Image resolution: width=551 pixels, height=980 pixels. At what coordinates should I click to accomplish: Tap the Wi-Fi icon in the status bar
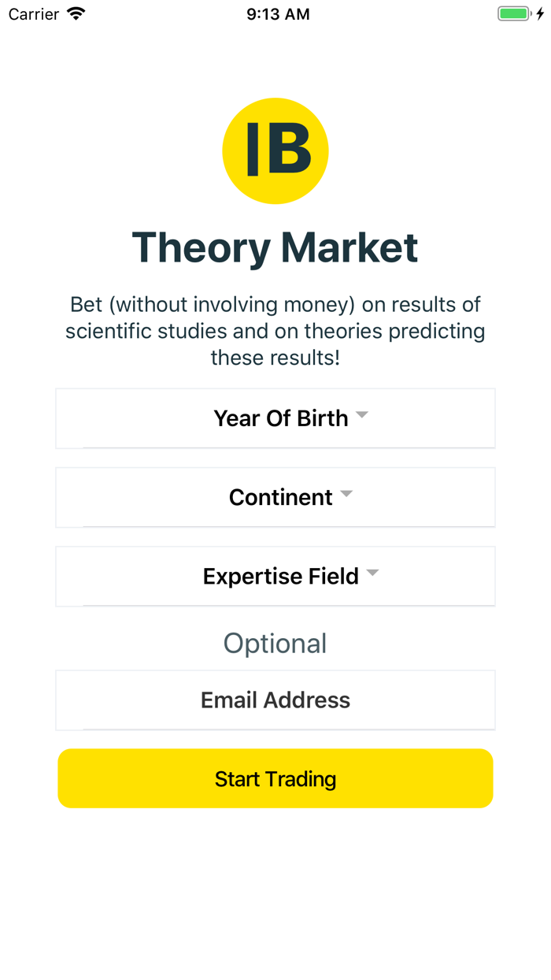74,13
